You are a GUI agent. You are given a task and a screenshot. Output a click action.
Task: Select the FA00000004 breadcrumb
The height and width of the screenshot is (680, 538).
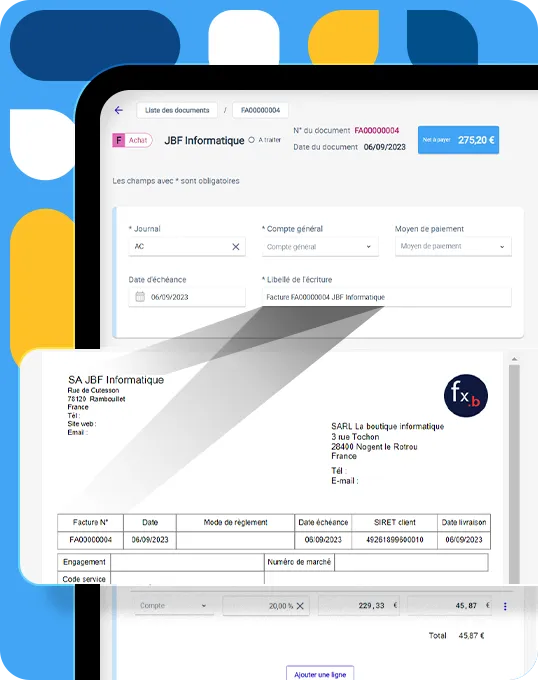[x=261, y=110]
